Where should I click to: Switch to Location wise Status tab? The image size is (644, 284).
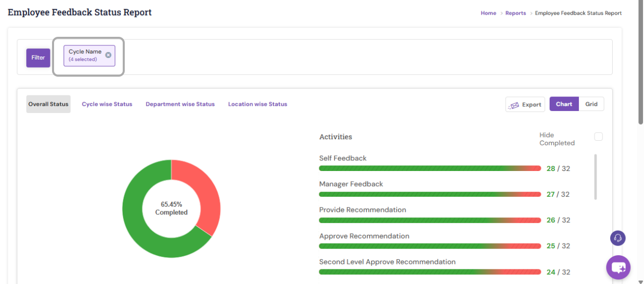[258, 104]
